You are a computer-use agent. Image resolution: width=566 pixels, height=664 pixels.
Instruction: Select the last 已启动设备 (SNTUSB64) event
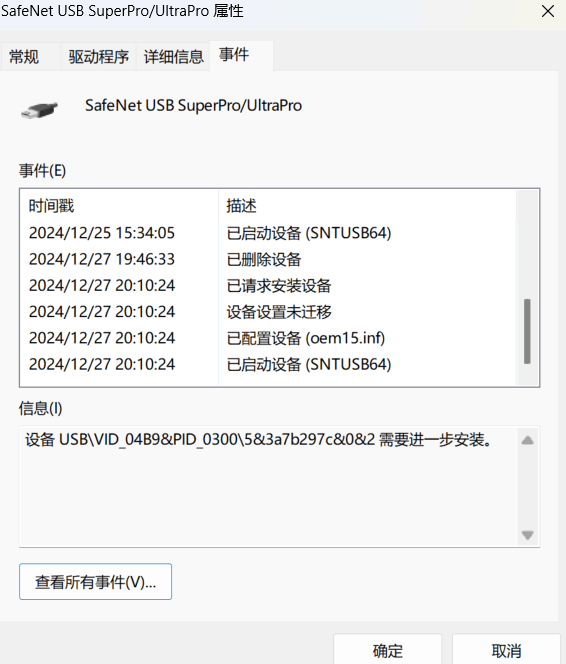click(x=268, y=364)
